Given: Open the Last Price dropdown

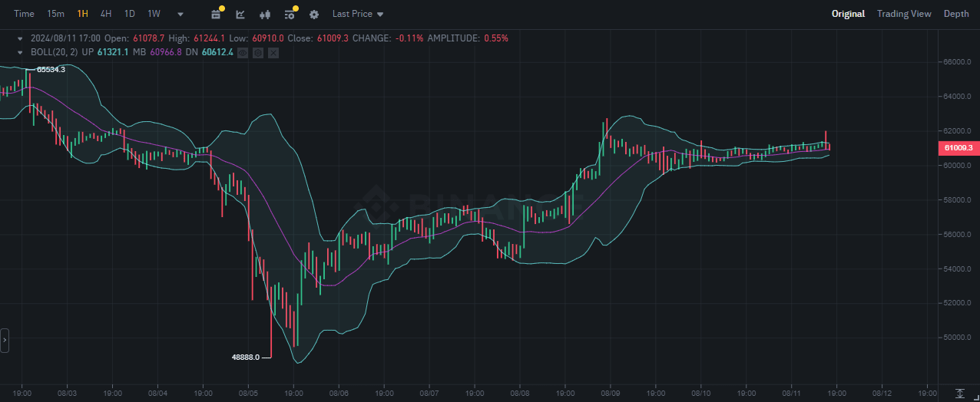Looking at the screenshot, I should [358, 14].
